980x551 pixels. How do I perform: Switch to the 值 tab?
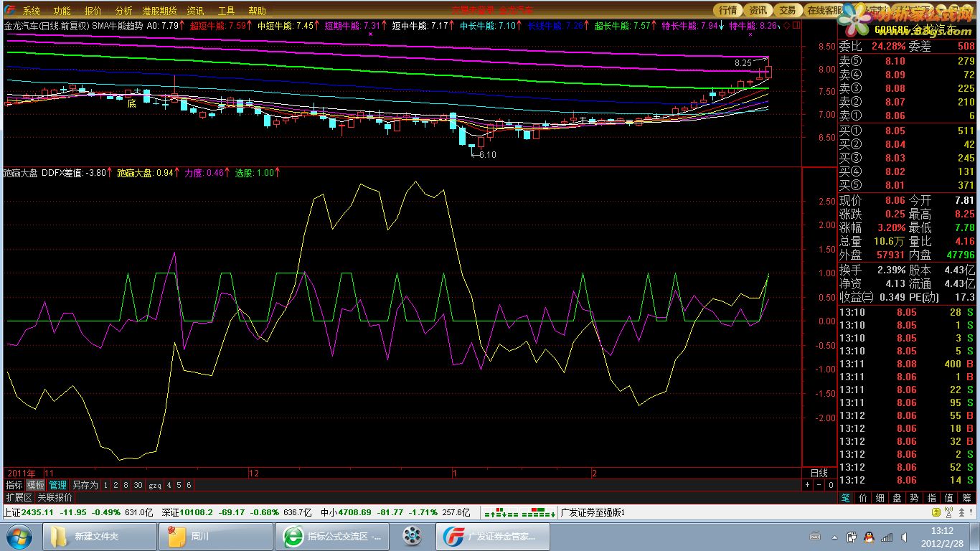pyautogui.click(x=949, y=497)
